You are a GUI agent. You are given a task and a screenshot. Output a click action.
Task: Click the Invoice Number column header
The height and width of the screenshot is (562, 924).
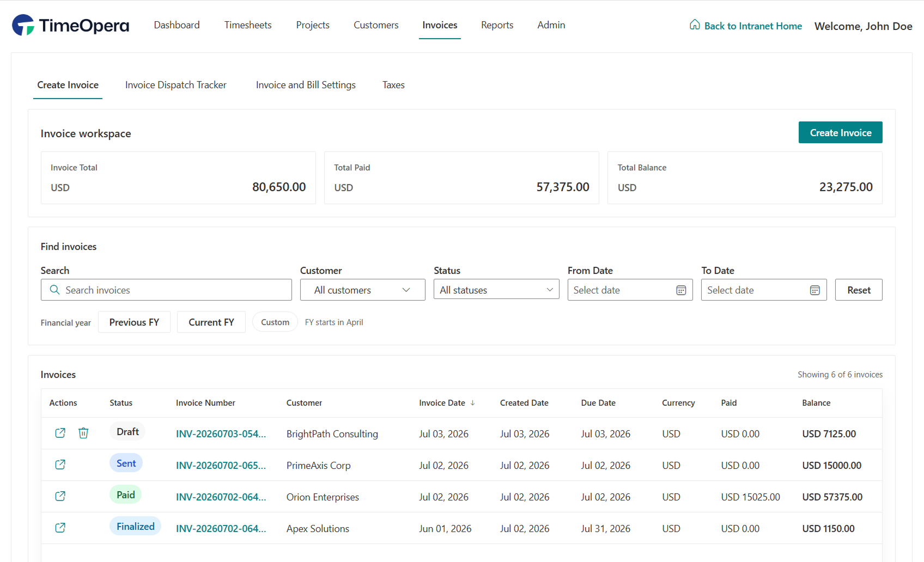point(205,403)
